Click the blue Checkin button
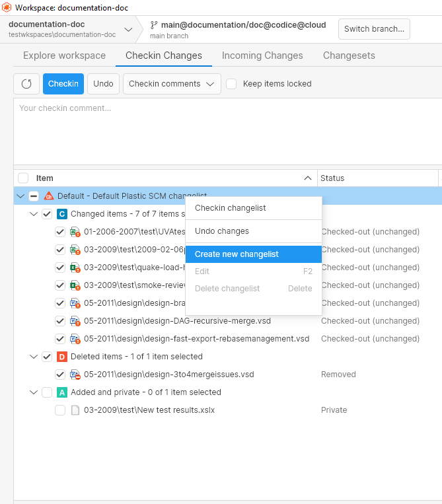This screenshot has width=442, height=504. [x=63, y=84]
